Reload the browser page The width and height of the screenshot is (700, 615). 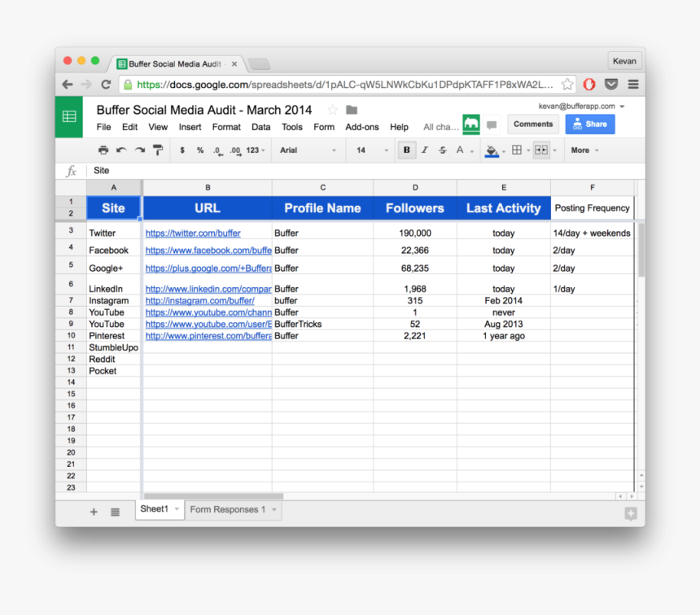[x=106, y=85]
